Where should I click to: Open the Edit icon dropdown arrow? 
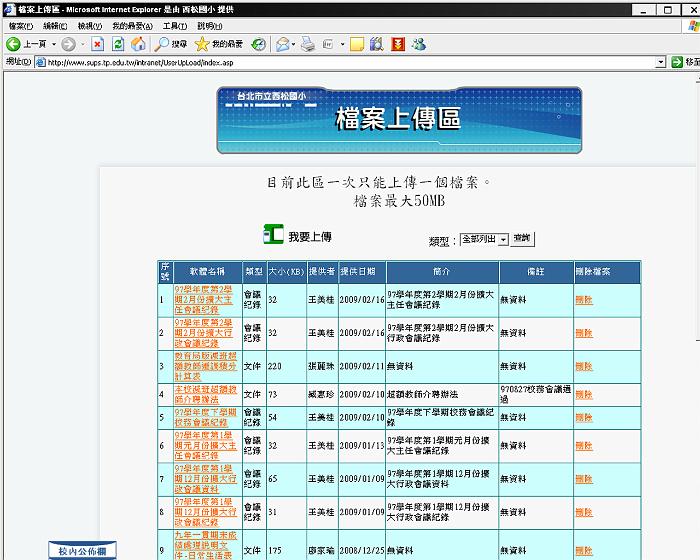[x=342, y=44]
